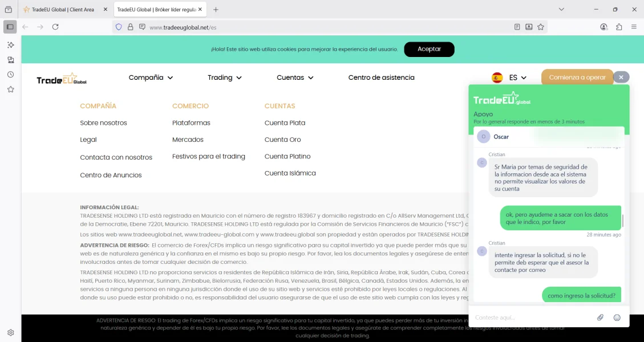Accept cookies with Aceptar button
Image resolution: width=644 pixels, height=342 pixels.
click(x=429, y=49)
